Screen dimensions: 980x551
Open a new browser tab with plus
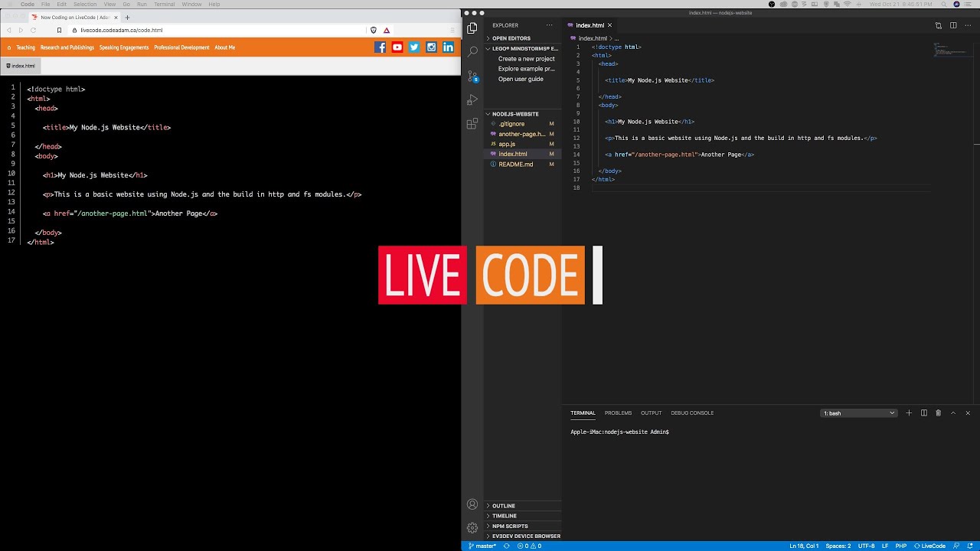coord(127,17)
